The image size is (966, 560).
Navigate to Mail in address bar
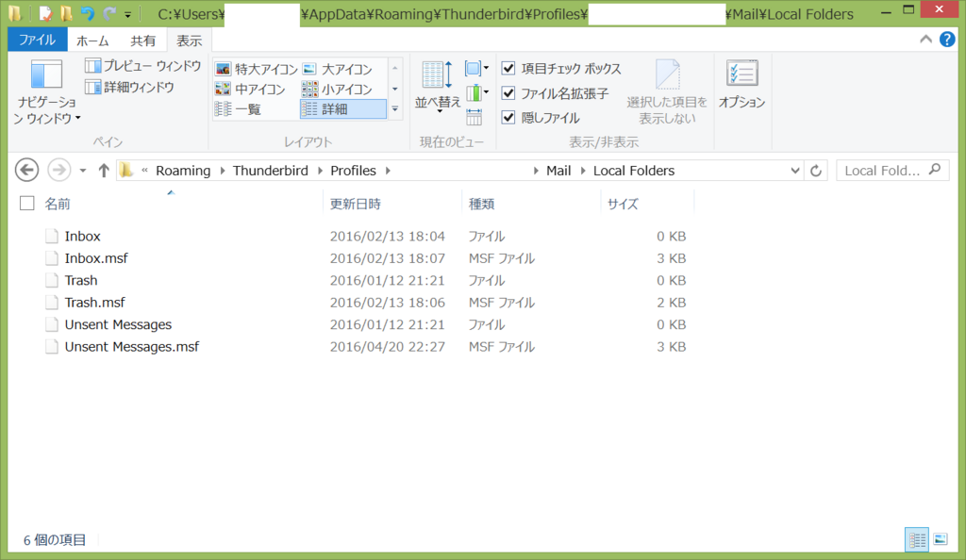[x=558, y=171]
